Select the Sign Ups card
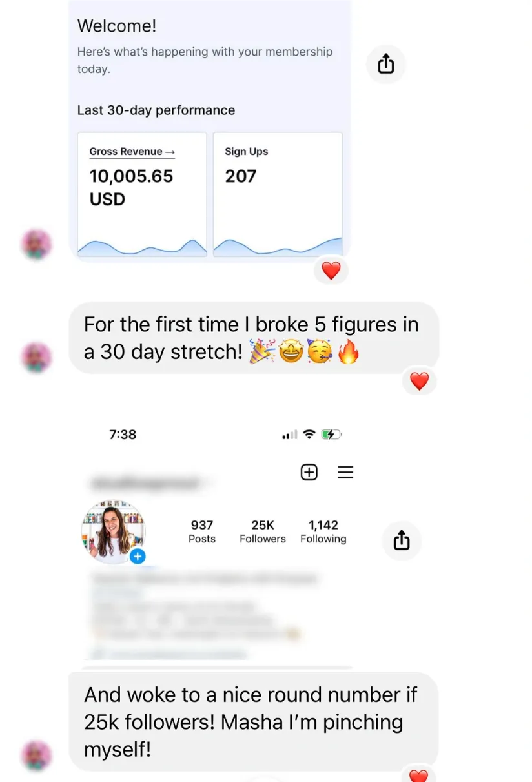 click(278, 194)
